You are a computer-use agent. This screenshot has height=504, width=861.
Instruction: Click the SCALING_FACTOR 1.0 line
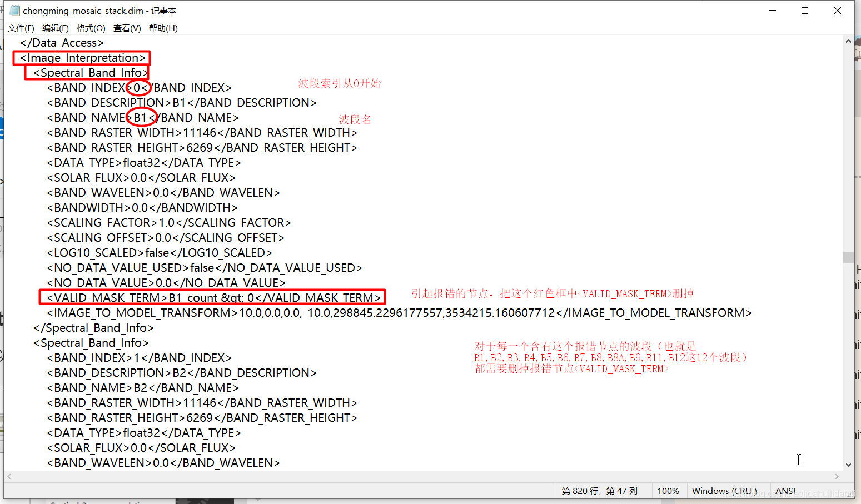[169, 223]
